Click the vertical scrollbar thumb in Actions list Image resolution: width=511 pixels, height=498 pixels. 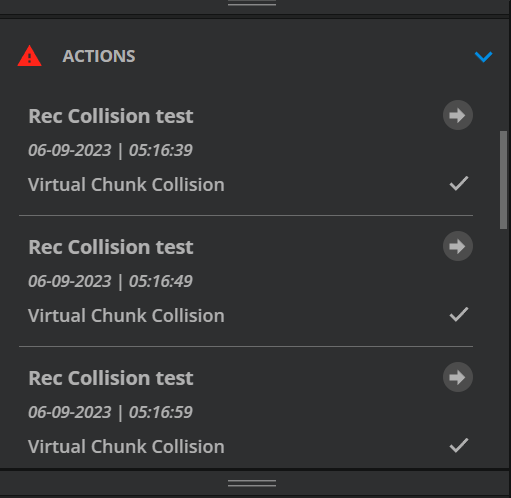point(503,180)
